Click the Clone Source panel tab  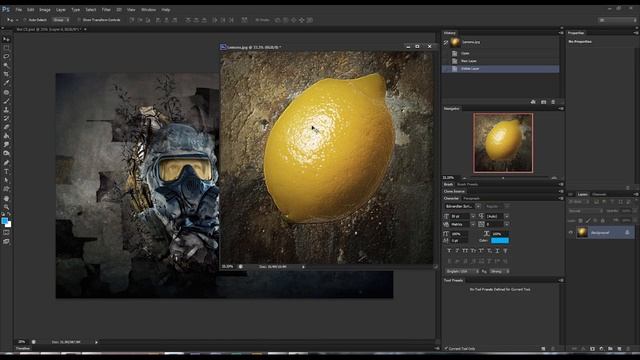click(x=454, y=191)
